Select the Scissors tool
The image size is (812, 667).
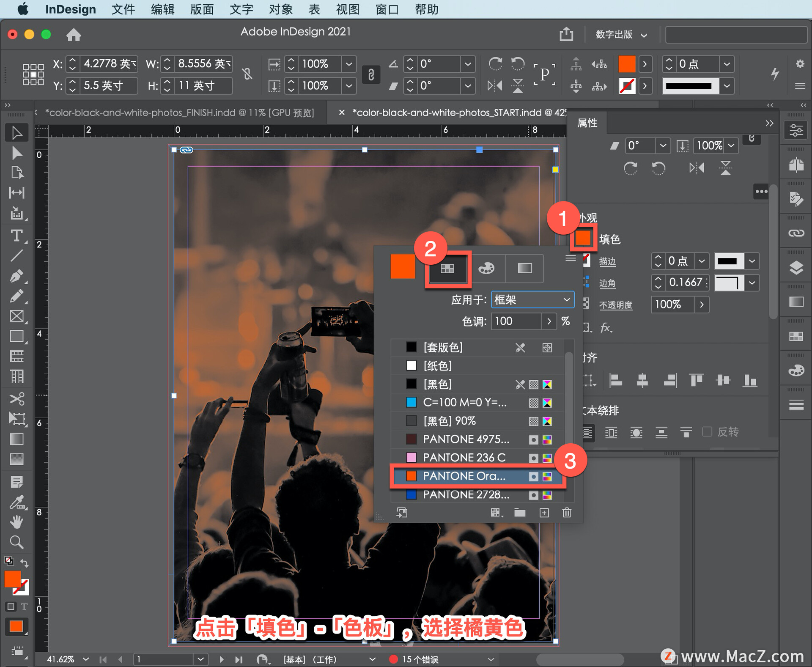point(16,398)
